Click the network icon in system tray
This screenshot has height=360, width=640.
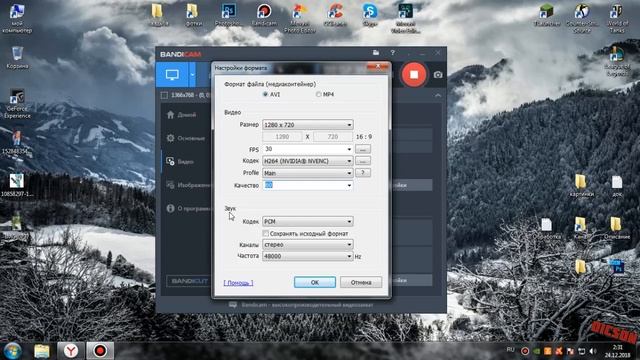582,351
